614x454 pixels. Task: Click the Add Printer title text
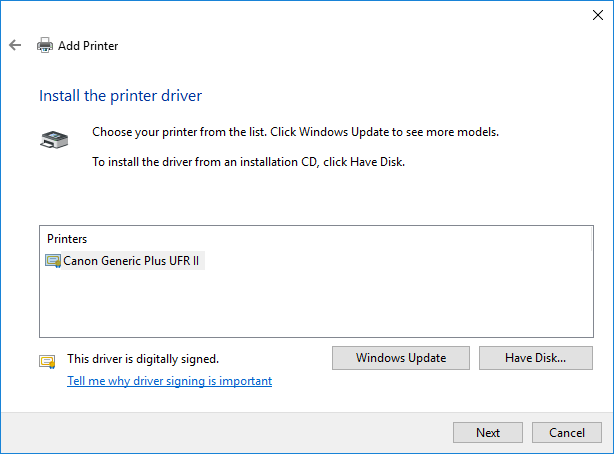88,45
